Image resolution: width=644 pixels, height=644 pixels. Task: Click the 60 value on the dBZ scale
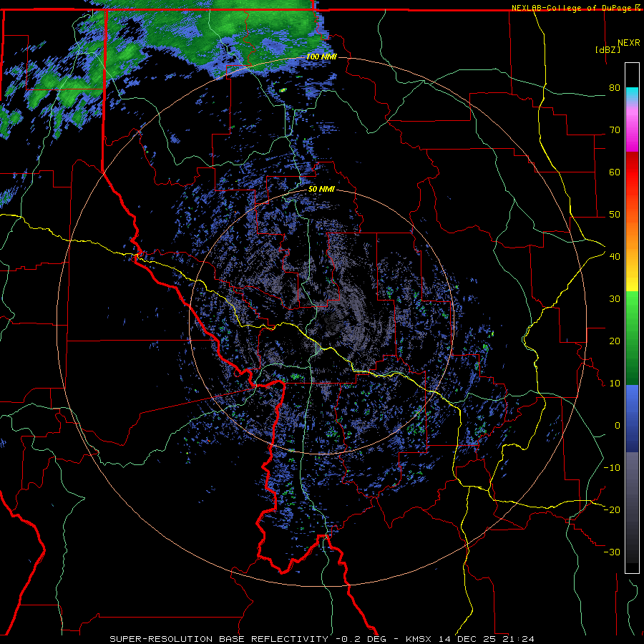615,172
